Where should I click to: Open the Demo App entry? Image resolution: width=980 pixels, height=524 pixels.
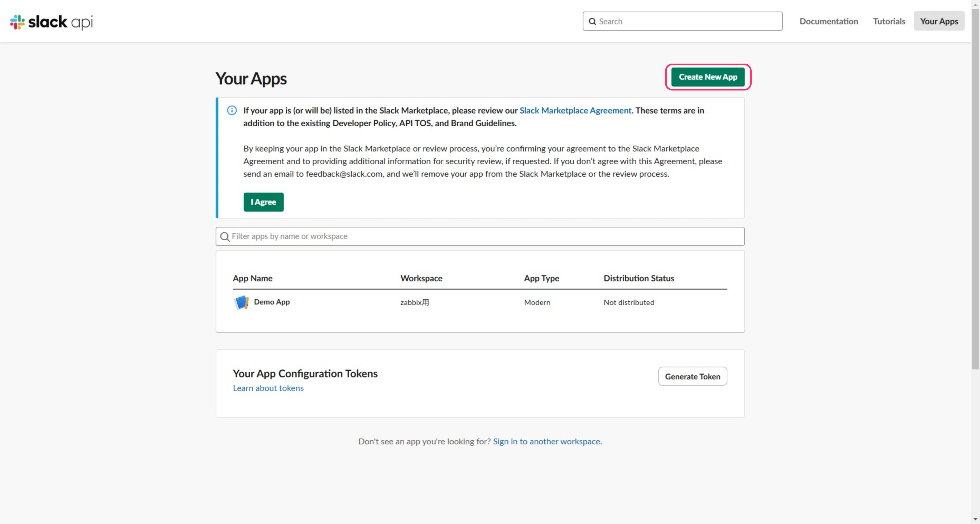click(x=272, y=302)
